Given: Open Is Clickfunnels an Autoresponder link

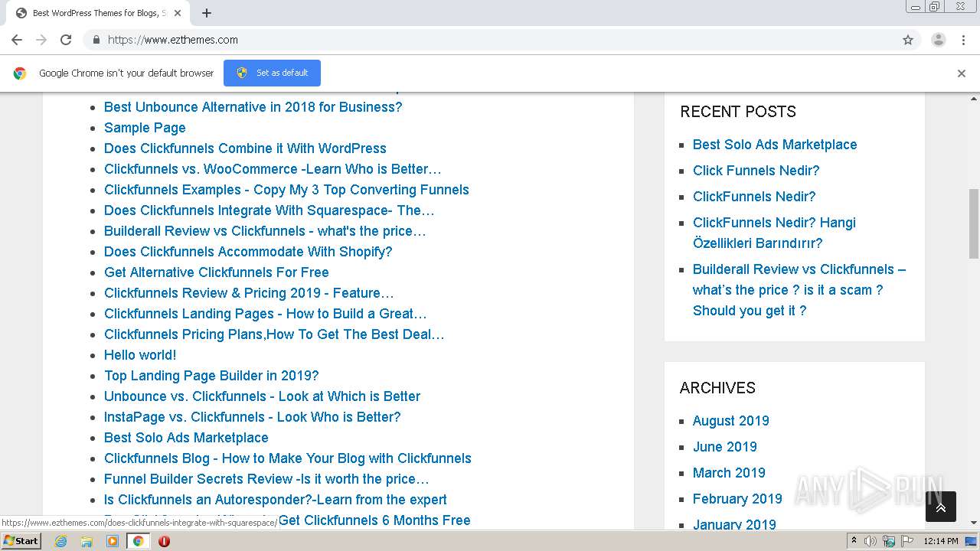Looking at the screenshot, I should coord(275,500).
